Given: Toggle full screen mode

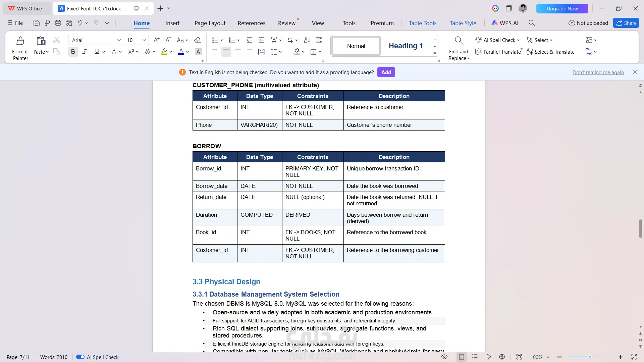Looking at the screenshot, I should 634,357.
